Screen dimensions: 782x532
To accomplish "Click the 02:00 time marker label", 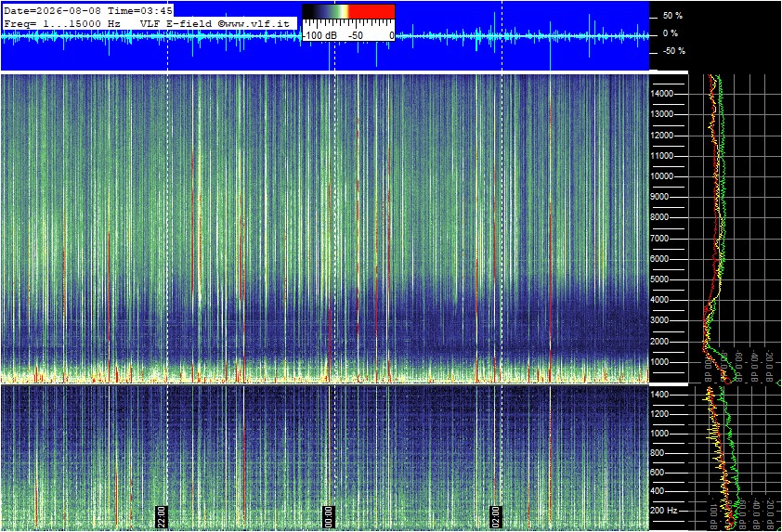I will click(x=495, y=516).
